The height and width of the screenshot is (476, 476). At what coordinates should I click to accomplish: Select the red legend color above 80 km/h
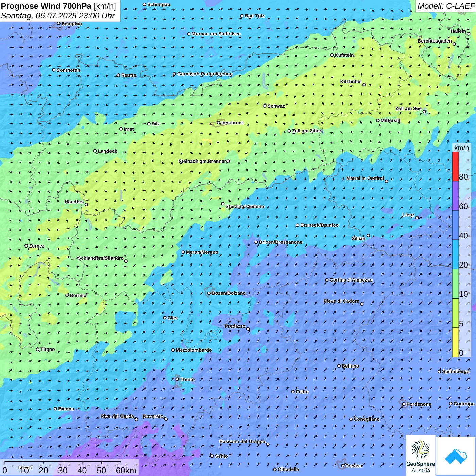coord(455,166)
